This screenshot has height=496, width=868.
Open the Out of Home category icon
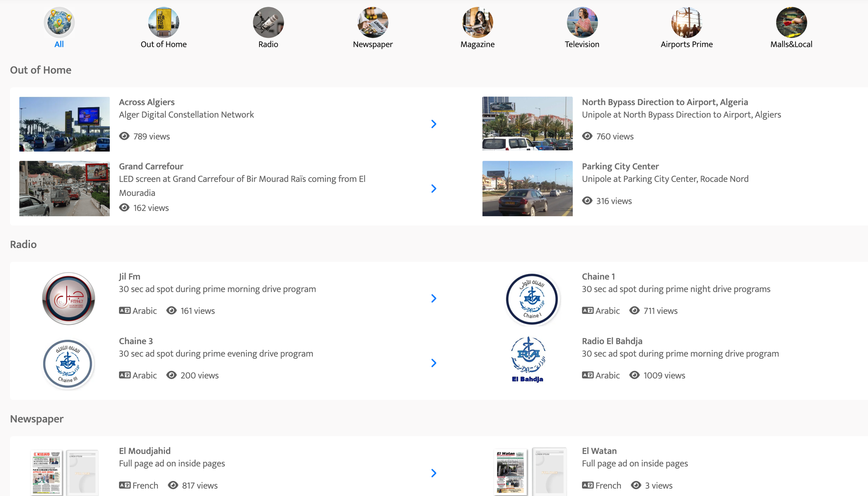tap(164, 22)
